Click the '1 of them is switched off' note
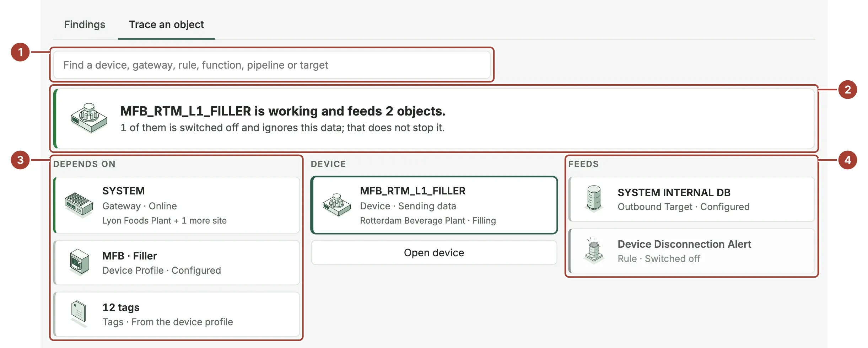868x348 pixels. 282,128
